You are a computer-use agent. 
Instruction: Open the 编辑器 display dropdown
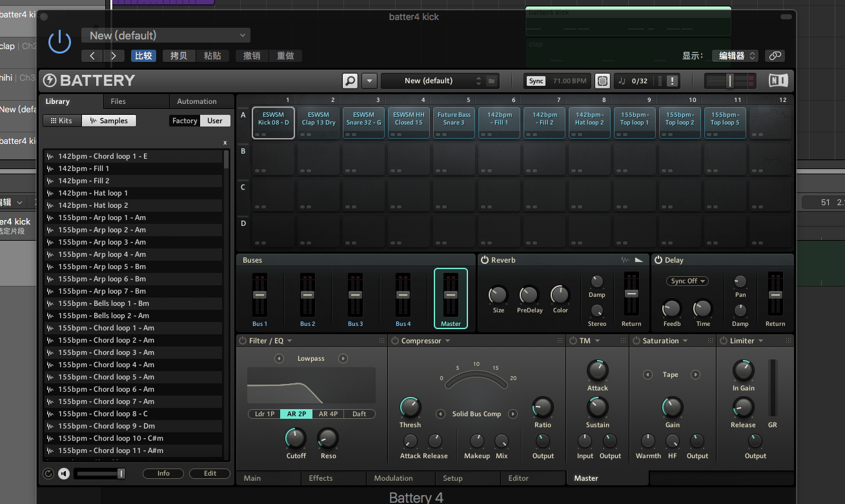pos(735,56)
